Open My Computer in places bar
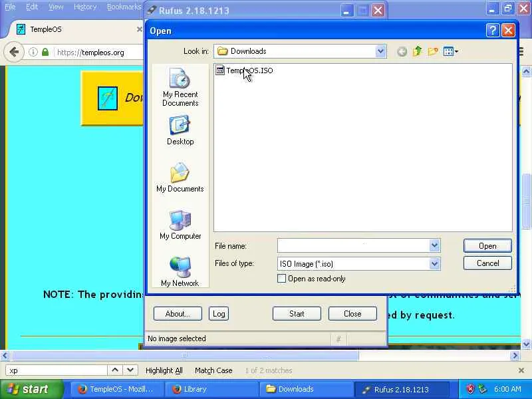 point(180,225)
